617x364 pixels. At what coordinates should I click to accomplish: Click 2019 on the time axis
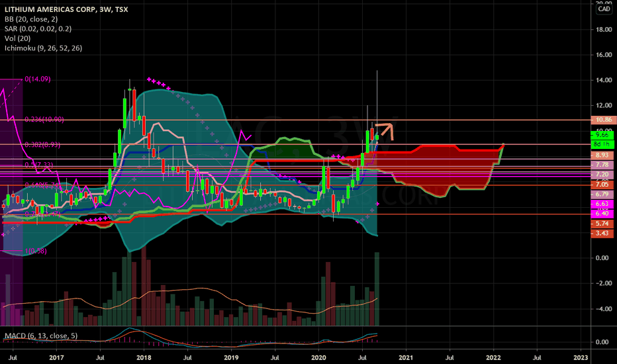pos(231,357)
